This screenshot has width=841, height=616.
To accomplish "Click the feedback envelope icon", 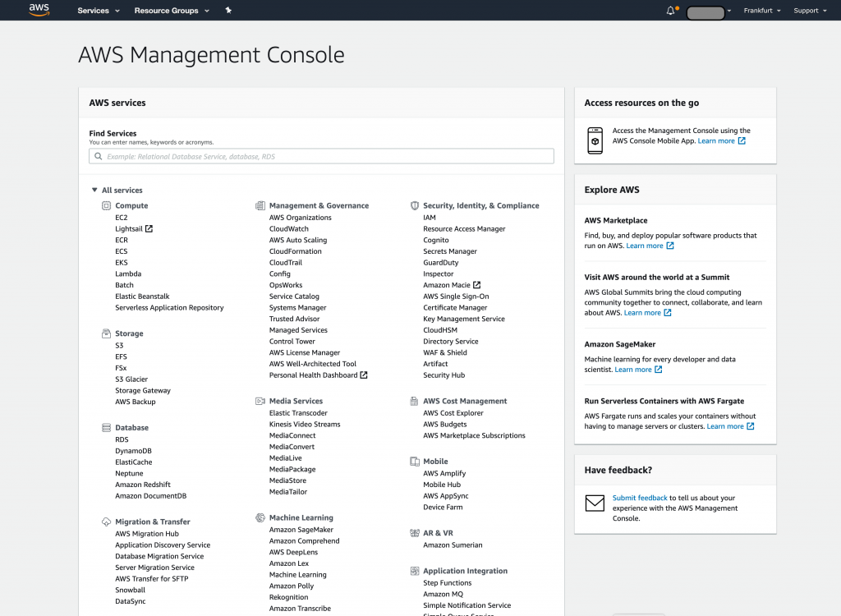I will tap(595, 503).
